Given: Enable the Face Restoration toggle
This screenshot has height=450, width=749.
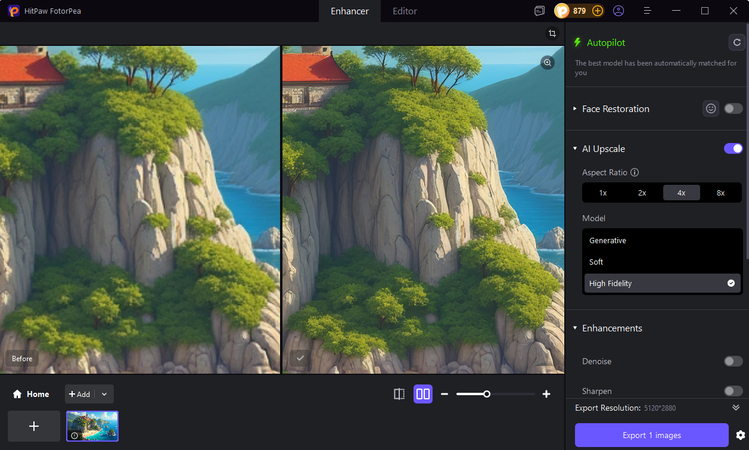Looking at the screenshot, I should [x=733, y=109].
